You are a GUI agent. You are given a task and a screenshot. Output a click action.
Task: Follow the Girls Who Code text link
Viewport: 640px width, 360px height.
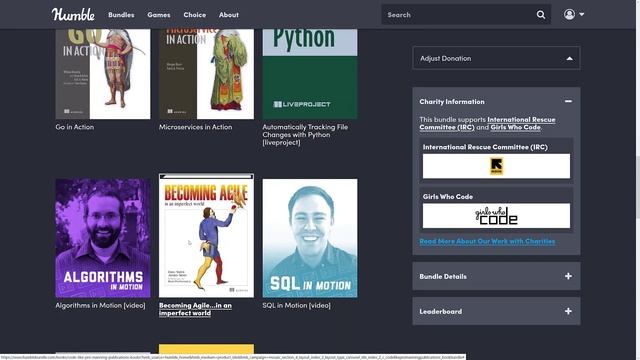[x=516, y=127]
